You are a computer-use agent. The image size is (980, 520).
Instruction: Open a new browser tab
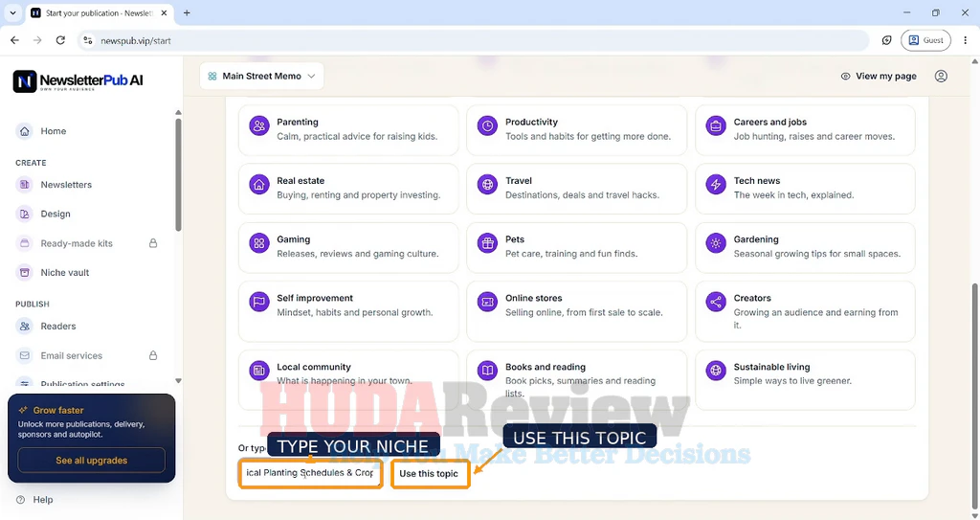[x=187, y=12]
